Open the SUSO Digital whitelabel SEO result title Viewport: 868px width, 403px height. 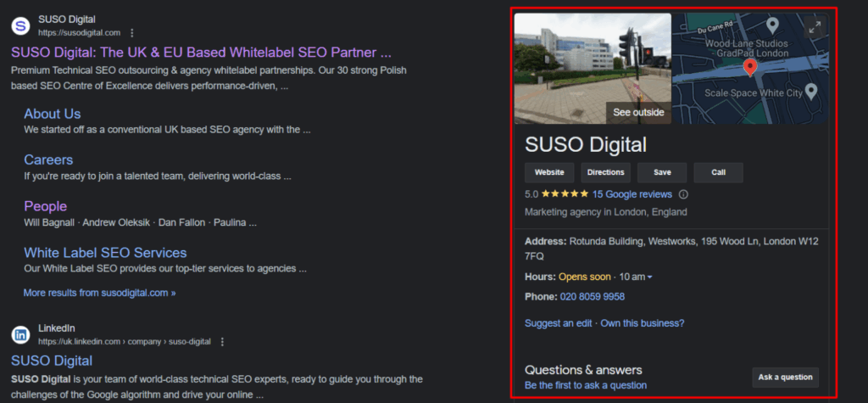click(202, 53)
